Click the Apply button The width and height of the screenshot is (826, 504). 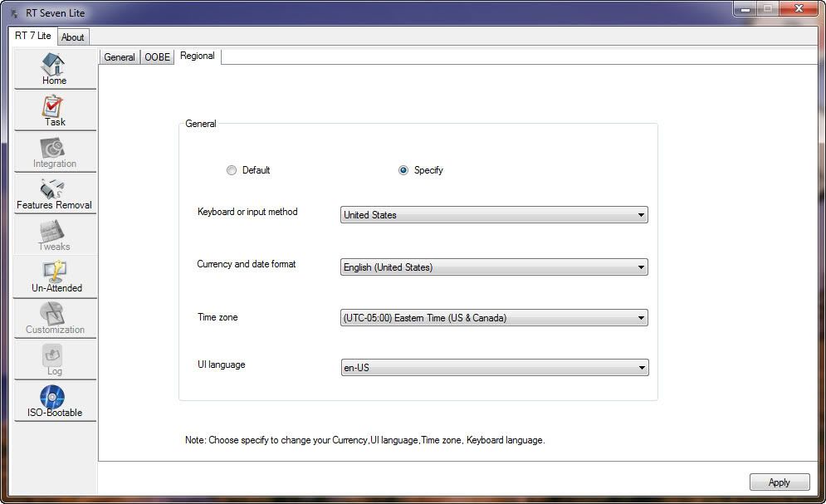780,482
